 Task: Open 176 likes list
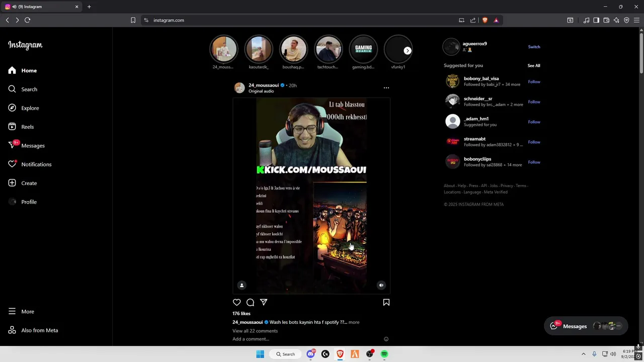point(242,313)
